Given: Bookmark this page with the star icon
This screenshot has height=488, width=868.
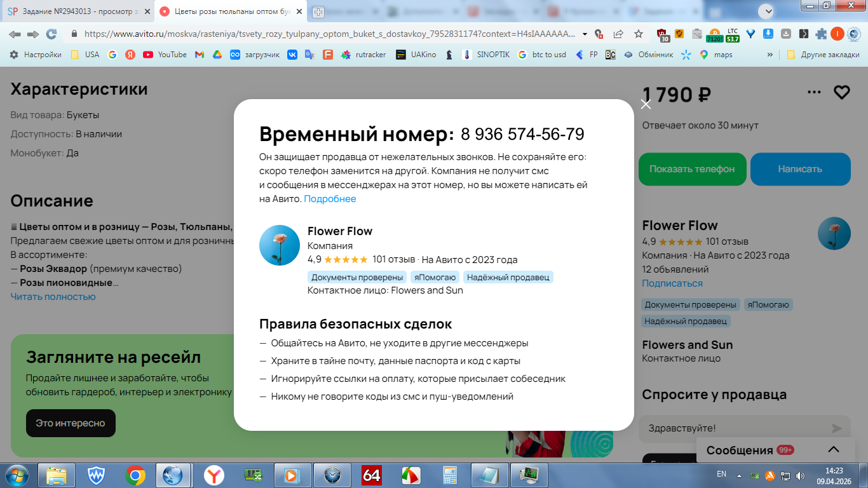Looking at the screenshot, I should click(639, 34).
